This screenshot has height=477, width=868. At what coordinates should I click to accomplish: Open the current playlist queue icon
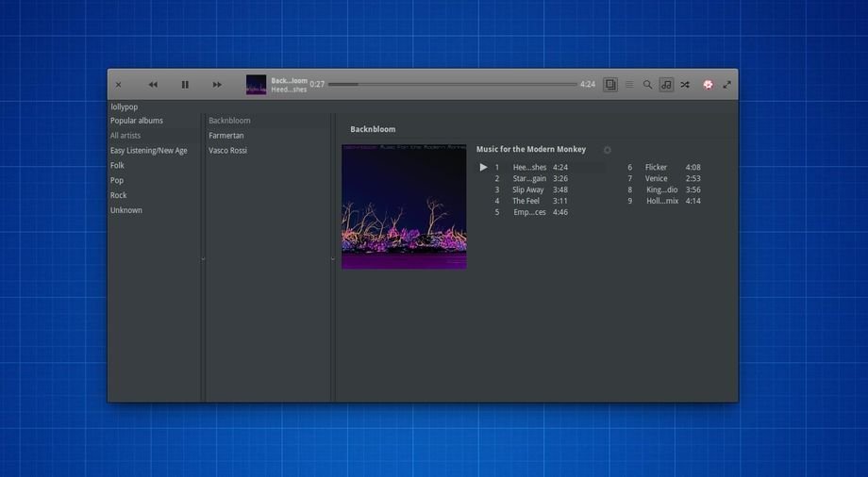coord(629,85)
